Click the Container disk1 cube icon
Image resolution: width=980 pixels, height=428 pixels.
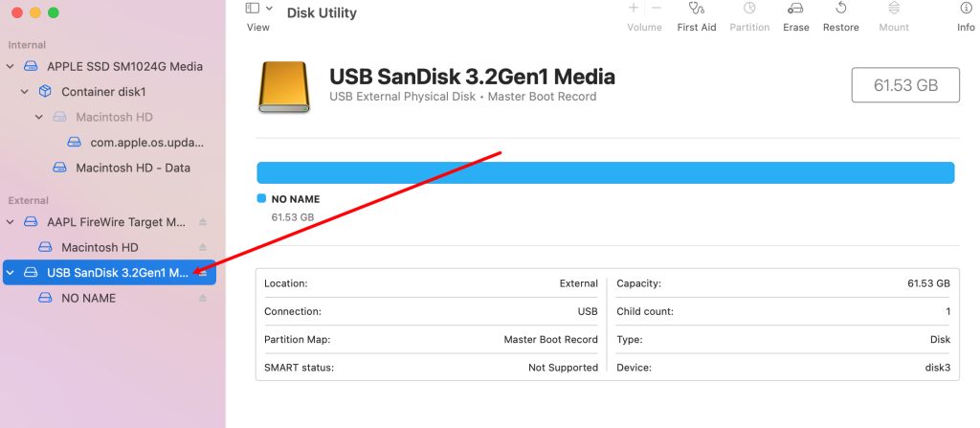45,91
